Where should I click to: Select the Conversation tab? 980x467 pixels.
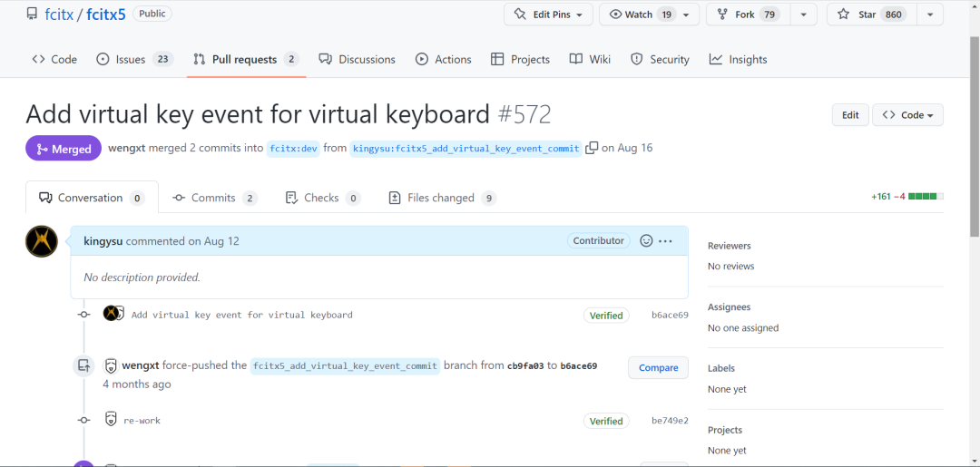coord(92,198)
